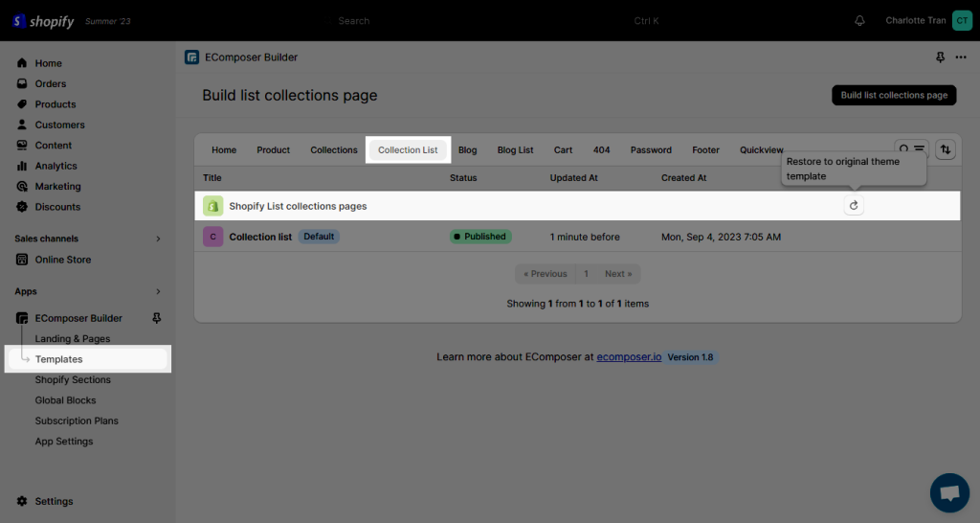Image resolution: width=980 pixels, height=523 pixels.
Task: Click the Home sidebar icon
Action: (x=22, y=62)
